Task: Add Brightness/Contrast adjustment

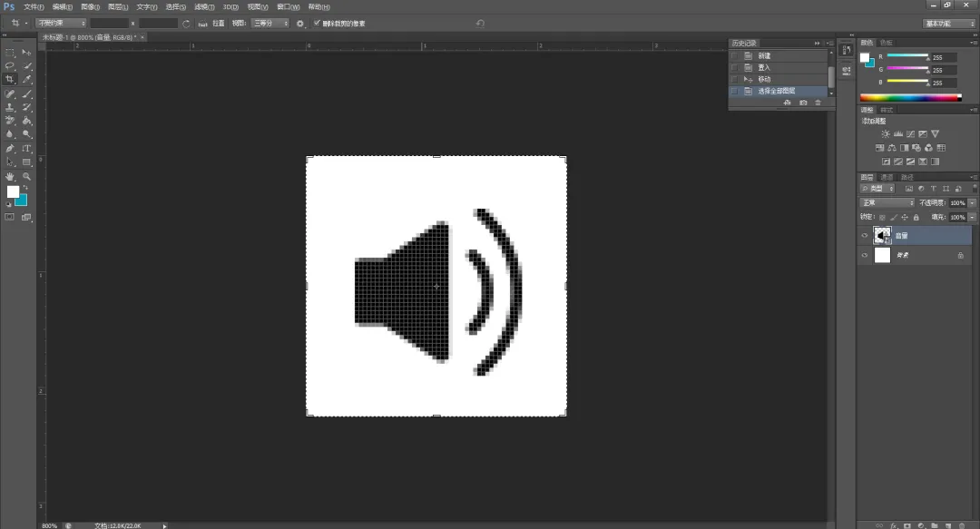Action: 886,133
